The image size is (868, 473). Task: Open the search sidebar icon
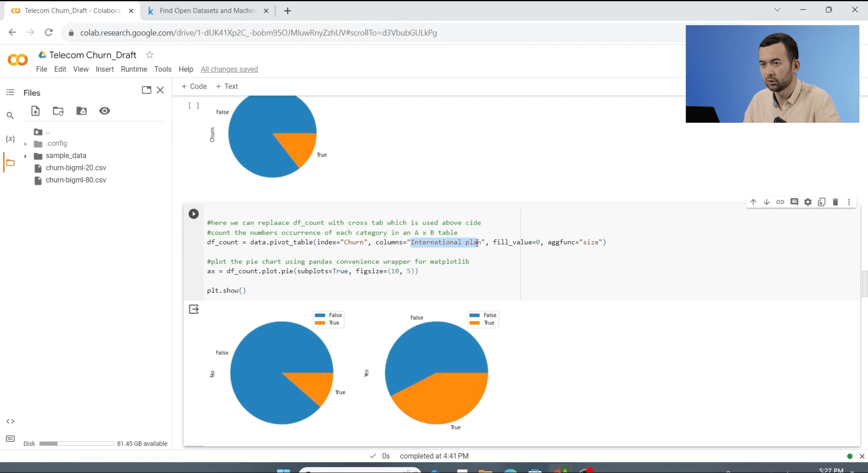(x=10, y=116)
